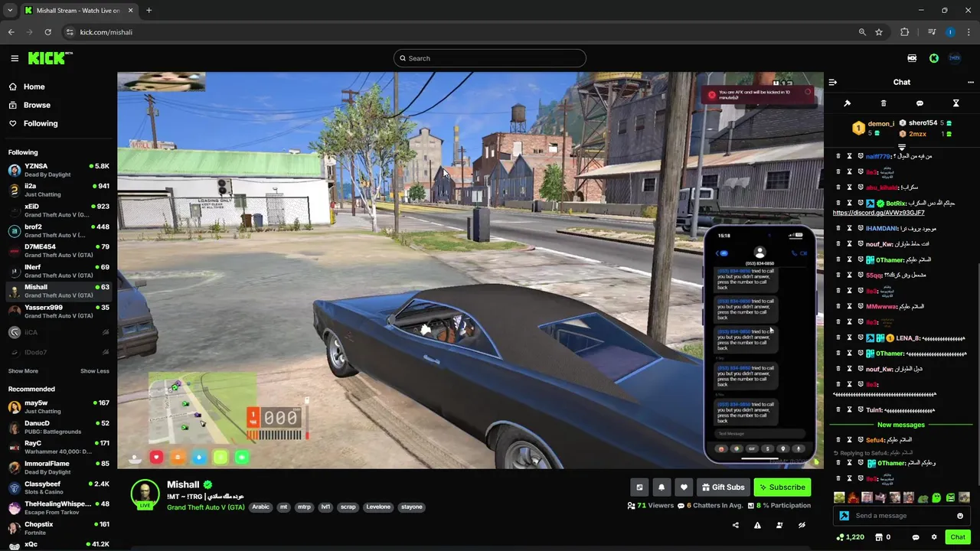Timeout abu_kihald with the hourglass icon

(849, 187)
